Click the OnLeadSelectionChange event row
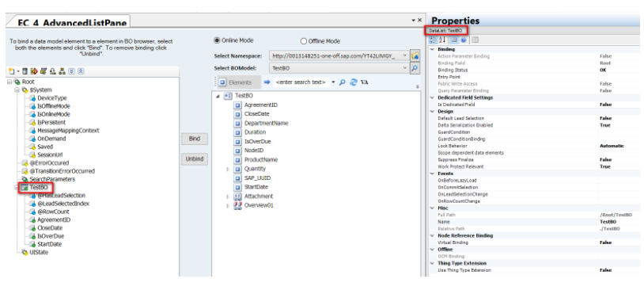The height and width of the screenshot is (294, 644). coord(535,194)
